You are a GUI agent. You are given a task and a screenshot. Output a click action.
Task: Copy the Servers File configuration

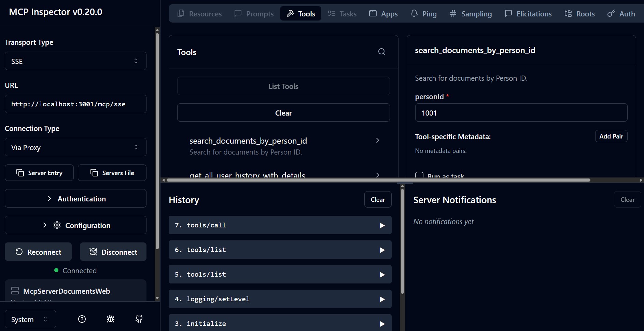pos(112,173)
